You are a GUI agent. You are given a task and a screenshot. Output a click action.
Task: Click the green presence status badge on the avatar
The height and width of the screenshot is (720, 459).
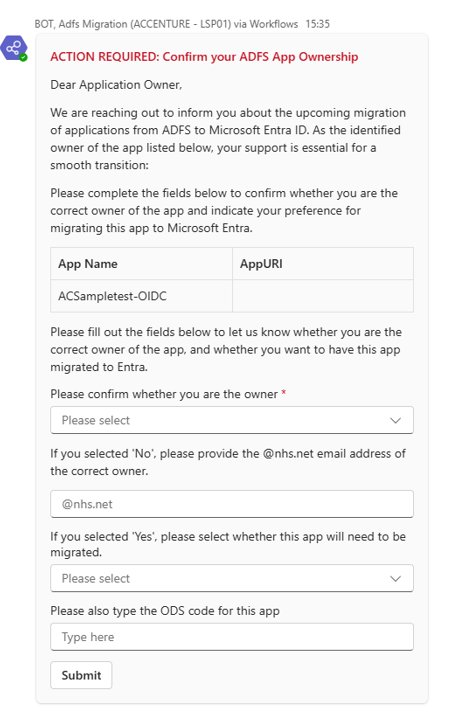tap(23, 57)
